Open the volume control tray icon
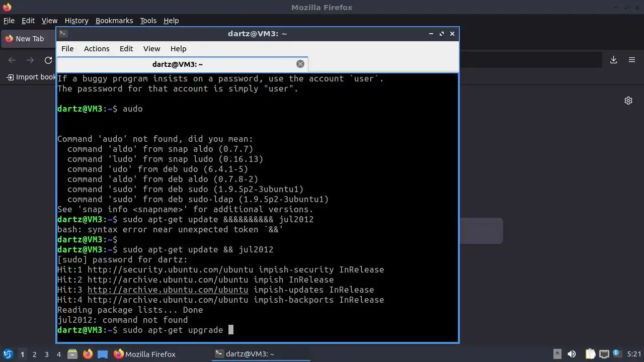 572,354
